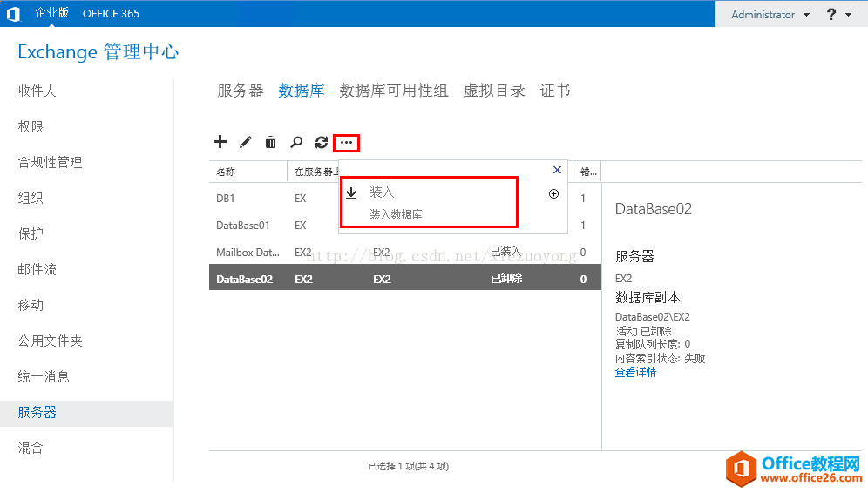Switch to 企业版 top tab
The width and height of the screenshot is (868, 493).
coord(51,13)
